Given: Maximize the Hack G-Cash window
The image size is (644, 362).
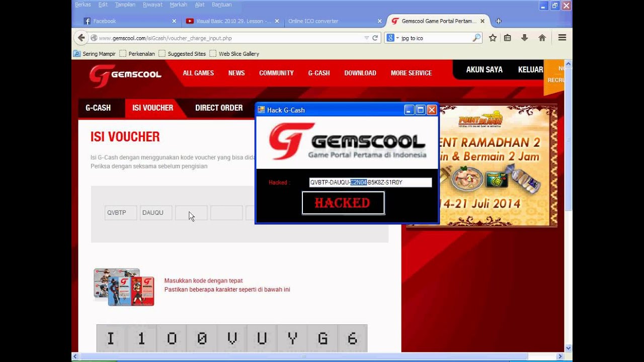Looking at the screenshot, I should 421,110.
